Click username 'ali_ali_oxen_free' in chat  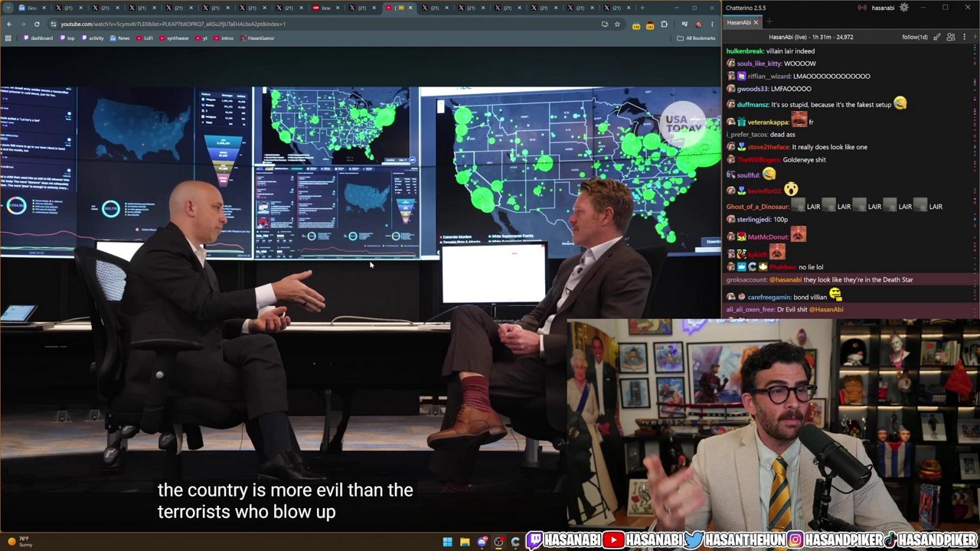tap(750, 310)
